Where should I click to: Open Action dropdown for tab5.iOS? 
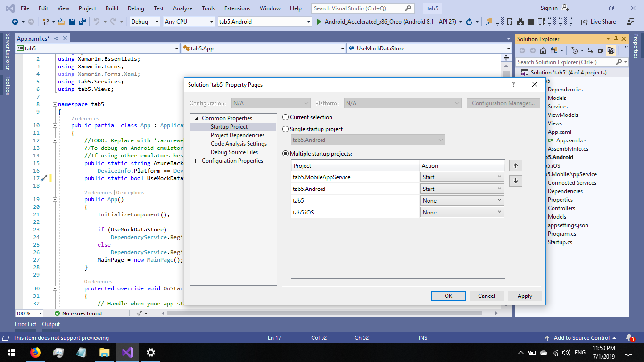pos(462,213)
